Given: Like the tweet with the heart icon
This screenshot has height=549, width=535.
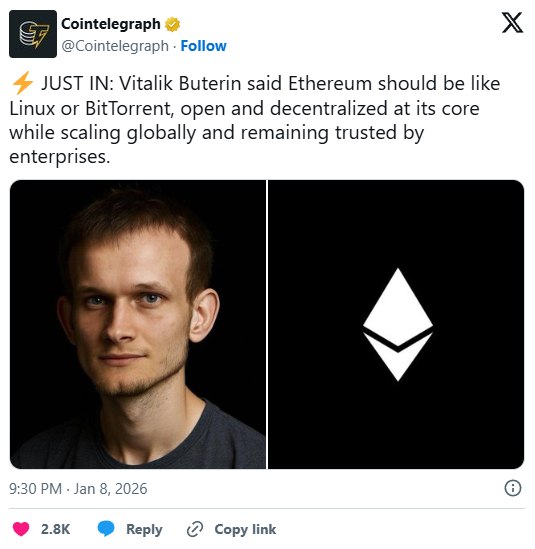Looking at the screenshot, I should [21, 529].
